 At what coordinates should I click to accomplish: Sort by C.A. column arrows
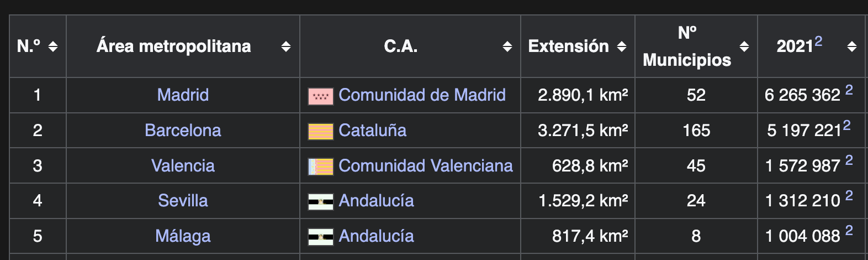507,46
